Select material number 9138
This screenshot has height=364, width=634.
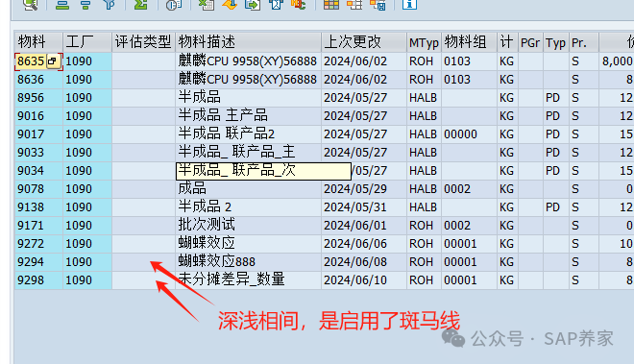(31, 207)
